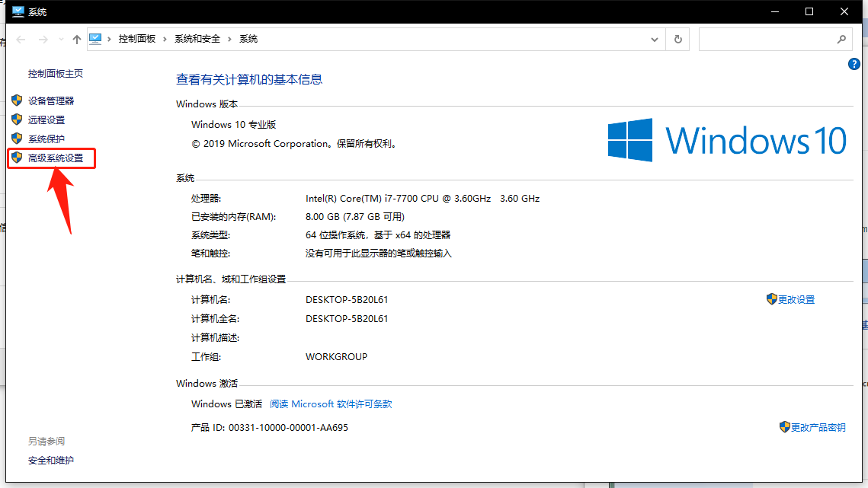868x488 pixels.
Task: Click product ID 00331-10000-00001-AA695
Action: pos(288,428)
